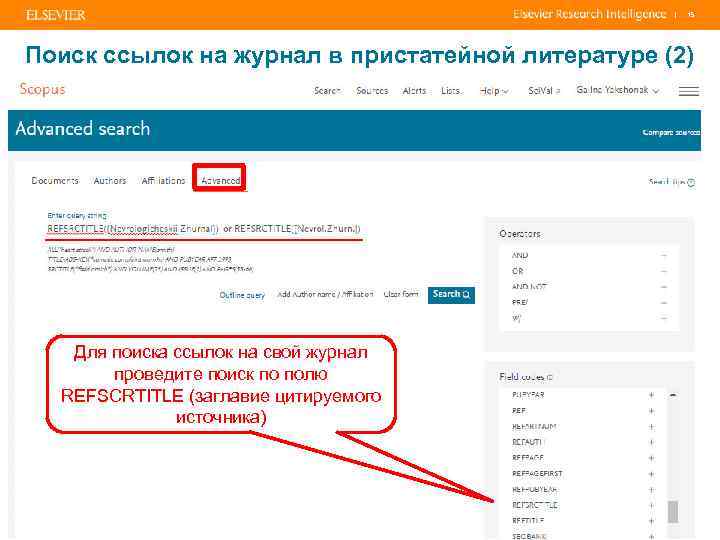
Task: Switch to the Documents tab
Action: (x=55, y=180)
